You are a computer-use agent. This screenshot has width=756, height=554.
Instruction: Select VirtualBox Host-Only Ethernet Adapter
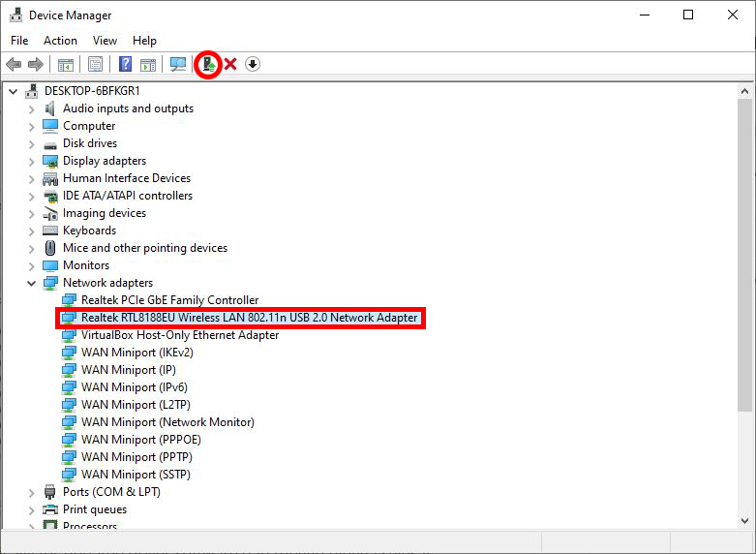(x=180, y=335)
